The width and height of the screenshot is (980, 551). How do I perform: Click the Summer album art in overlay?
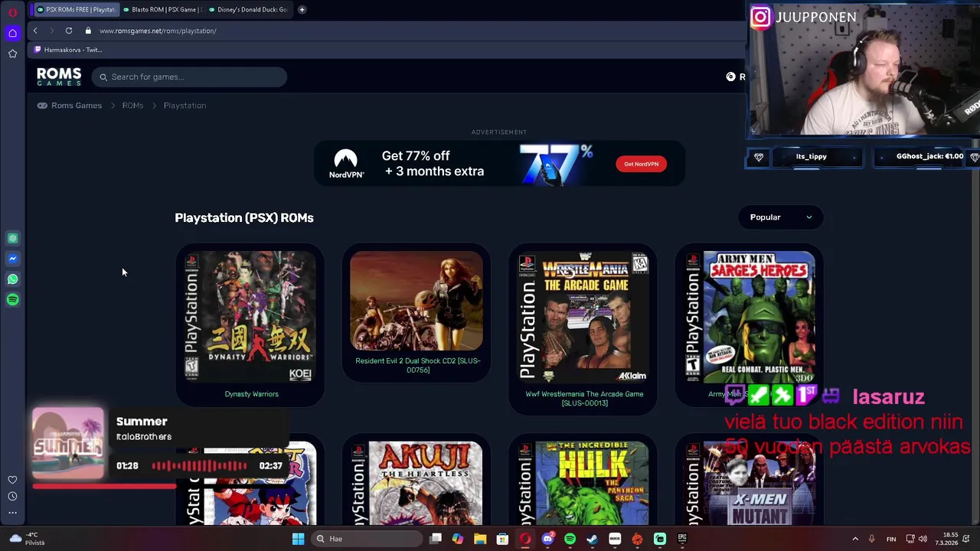point(67,444)
